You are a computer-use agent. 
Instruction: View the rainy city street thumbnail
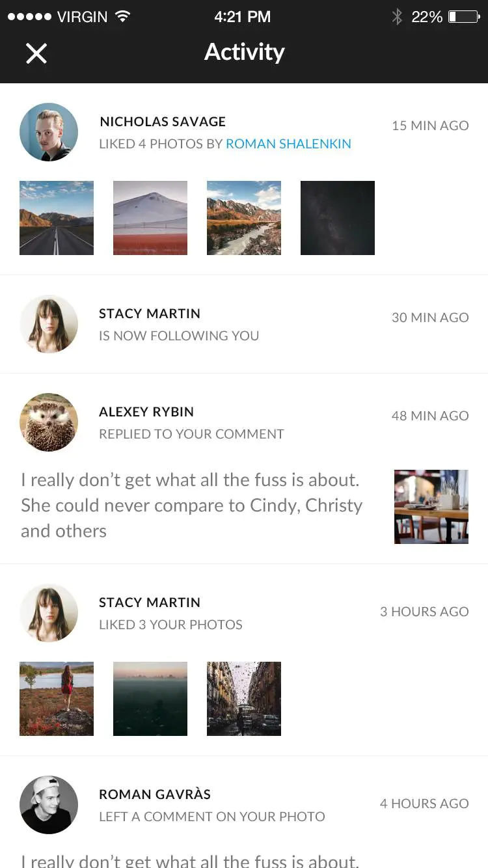[244, 699]
